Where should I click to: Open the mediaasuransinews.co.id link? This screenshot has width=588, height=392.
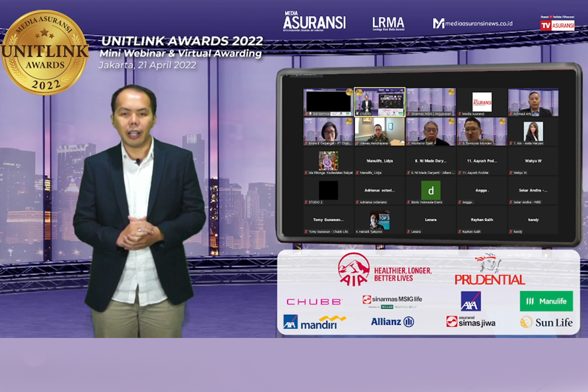point(473,24)
